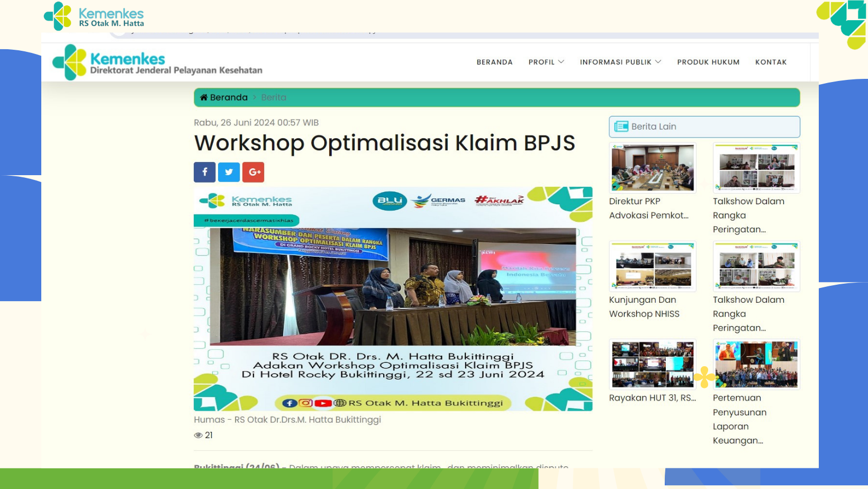
Task: Click the Berita breadcrumb item
Action: click(x=274, y=97)
